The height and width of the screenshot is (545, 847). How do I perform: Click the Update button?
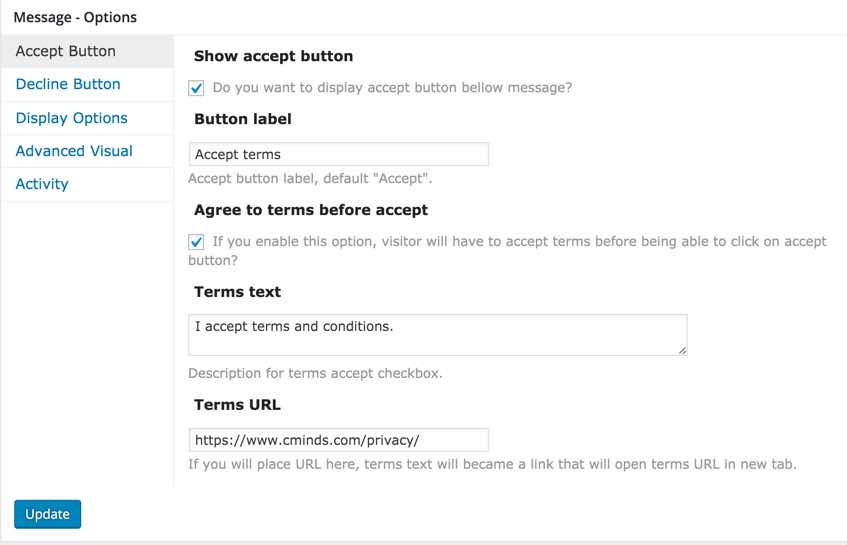(x=48, y=514)
